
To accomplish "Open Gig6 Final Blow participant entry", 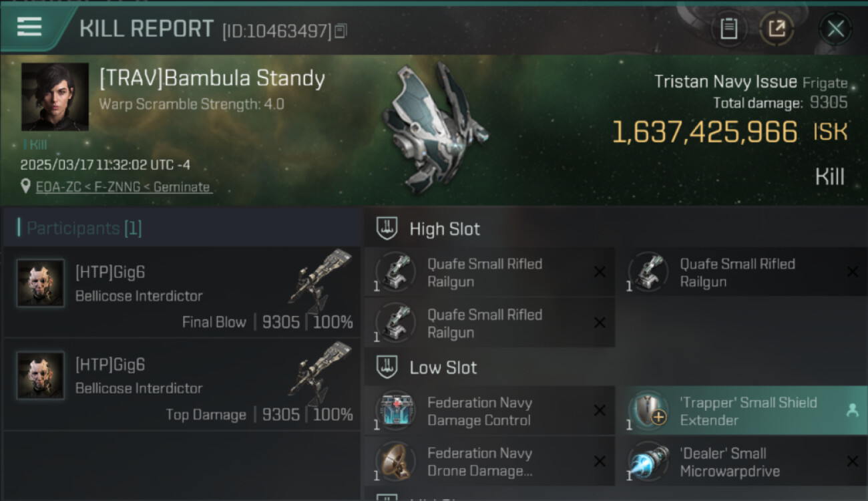I will (181, 293).
